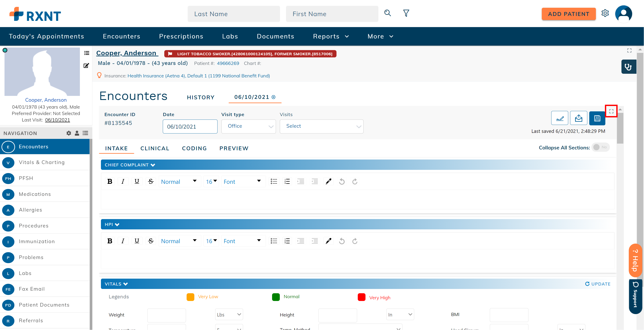Open the Visits Select dropdown
The width and height of the screenshot is (644, 330).
click(x=321, y=126)
